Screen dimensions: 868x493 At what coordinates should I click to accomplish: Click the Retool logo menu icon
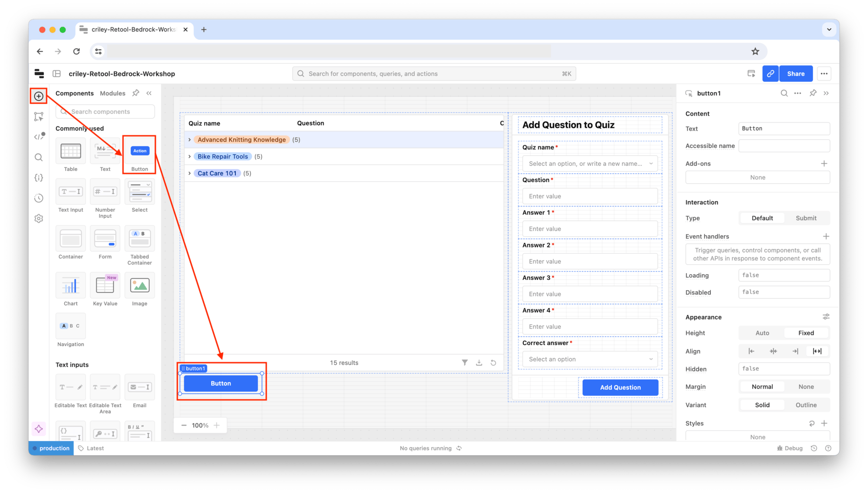40,74
